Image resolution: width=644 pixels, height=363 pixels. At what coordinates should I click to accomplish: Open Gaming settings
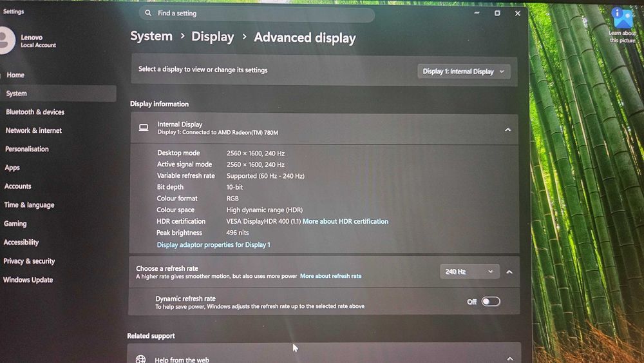(x=15, y=223)
